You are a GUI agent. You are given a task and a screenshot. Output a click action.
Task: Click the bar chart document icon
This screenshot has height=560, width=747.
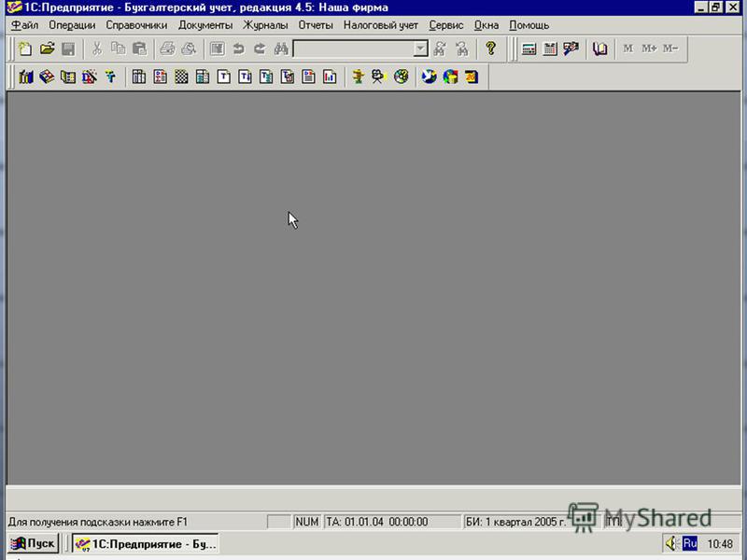pyautogui.click(x=330, y=77)
